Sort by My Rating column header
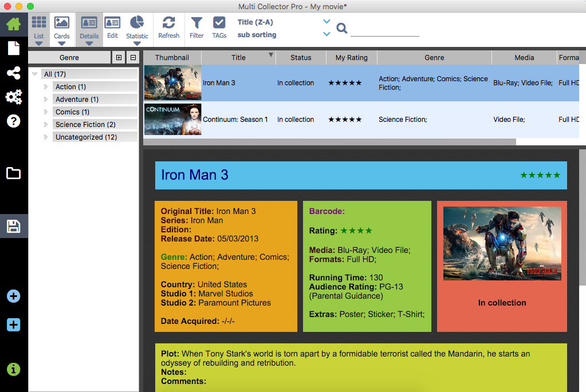Image resolution: width=586 pixels, height=392 pixels. [x=351, y=57]
